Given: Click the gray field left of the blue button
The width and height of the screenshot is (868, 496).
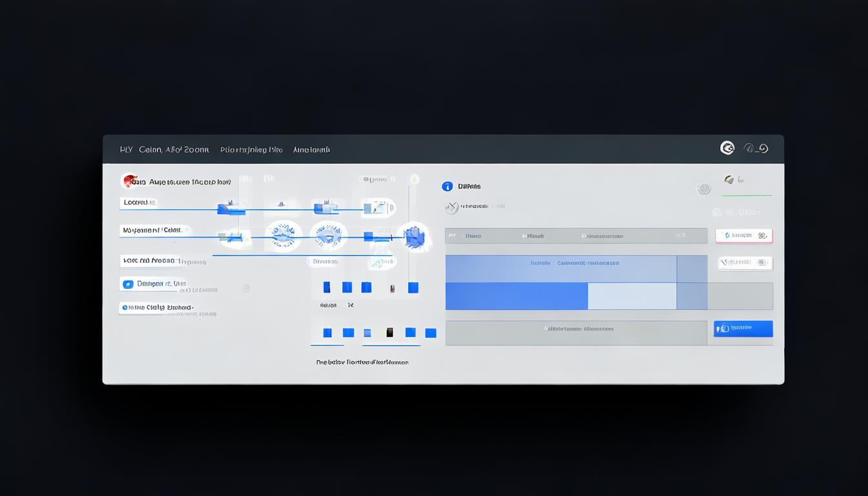Looking at the screenshot, I should [x=575, y=333].
